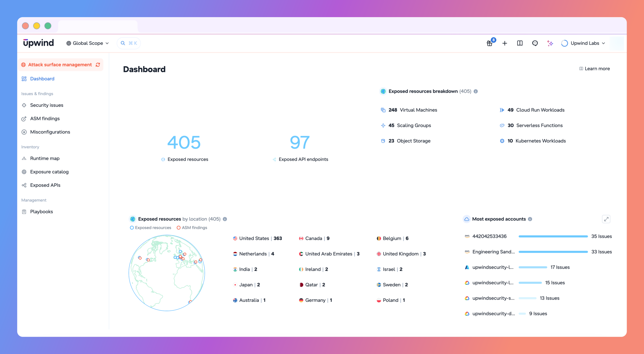Click the Upwind logo
644x354 pixels.
38,43
